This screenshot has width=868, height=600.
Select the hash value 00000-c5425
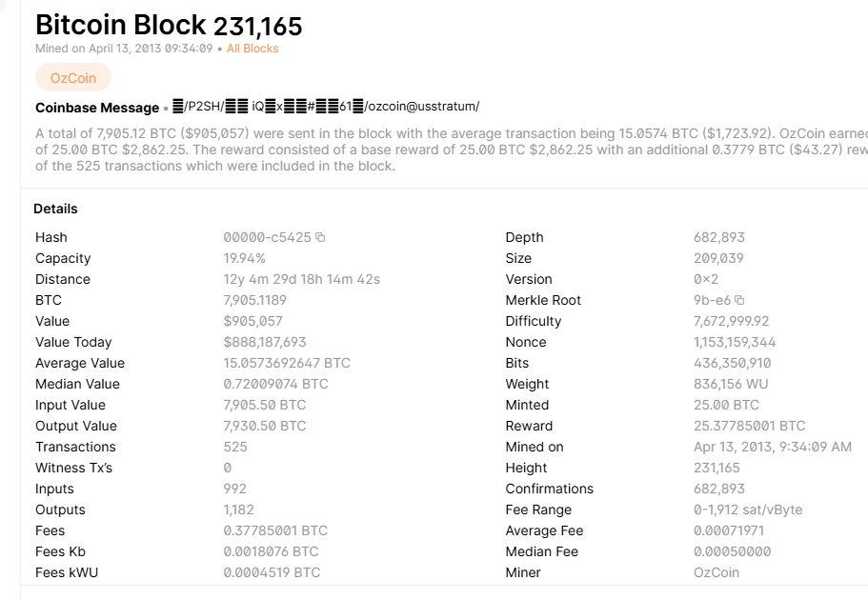coord(268,237)
